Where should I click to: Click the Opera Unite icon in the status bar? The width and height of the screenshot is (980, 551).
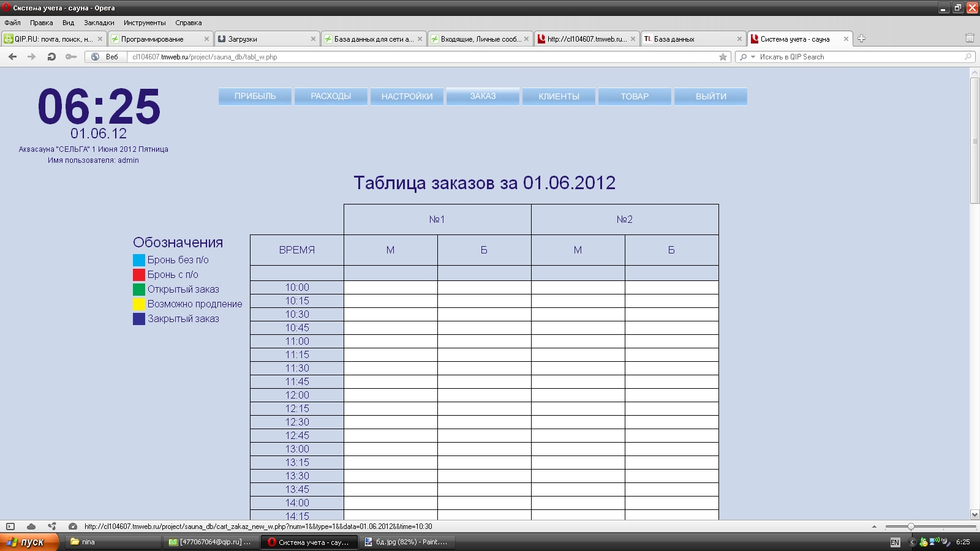pyautogui.click(x=52, y=527)
